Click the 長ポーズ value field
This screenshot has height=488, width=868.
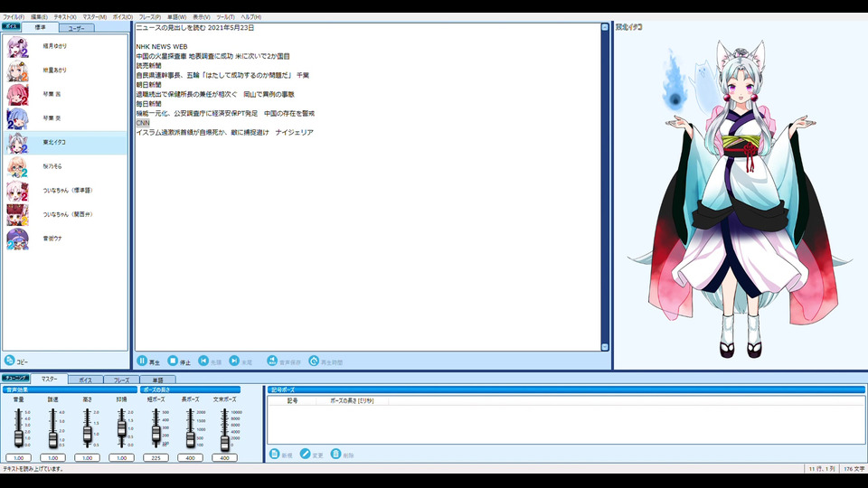191,457
